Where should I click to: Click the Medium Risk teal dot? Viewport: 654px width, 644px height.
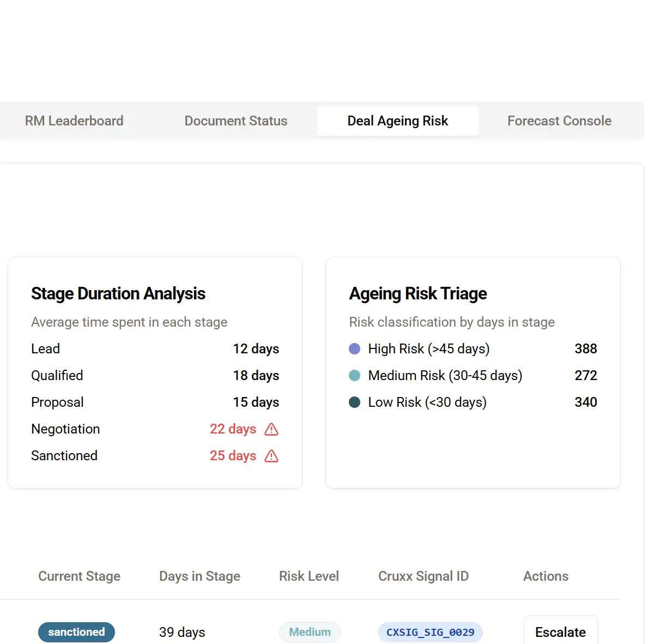(354, 376)
